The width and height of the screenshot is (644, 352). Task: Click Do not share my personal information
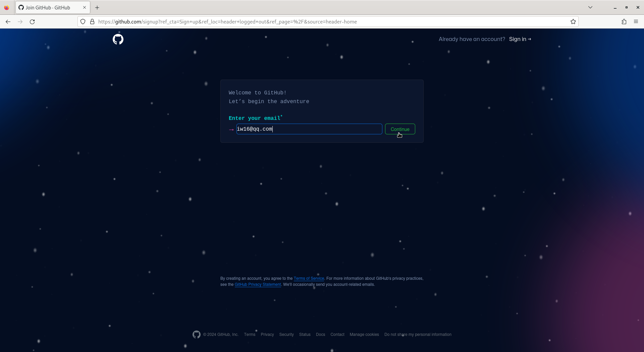pyautogui.click(x=418, y=335)
